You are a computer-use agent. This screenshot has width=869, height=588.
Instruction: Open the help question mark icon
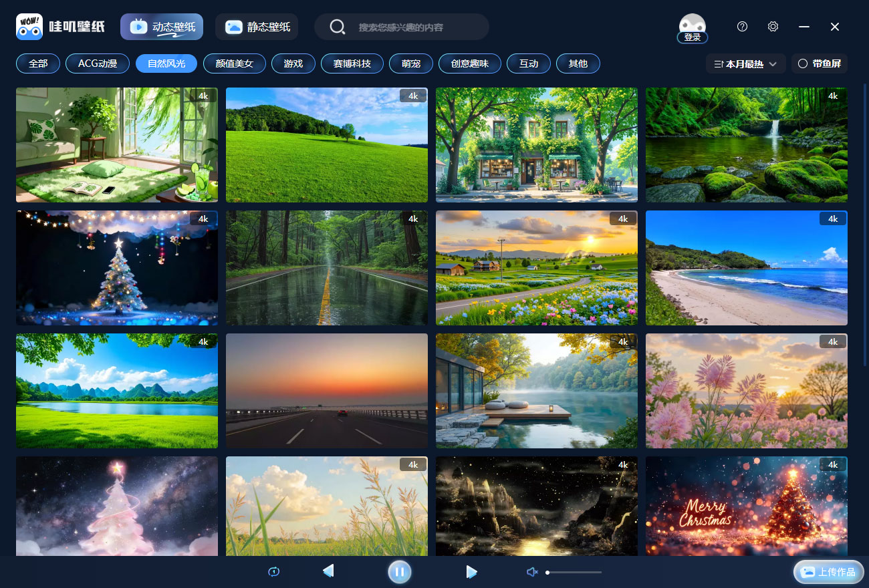click(742, 27)
